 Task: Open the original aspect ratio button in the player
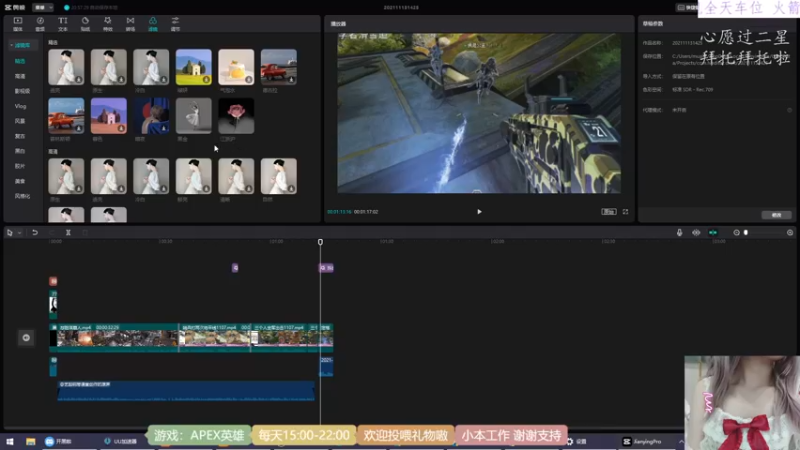tap(609, 212)
